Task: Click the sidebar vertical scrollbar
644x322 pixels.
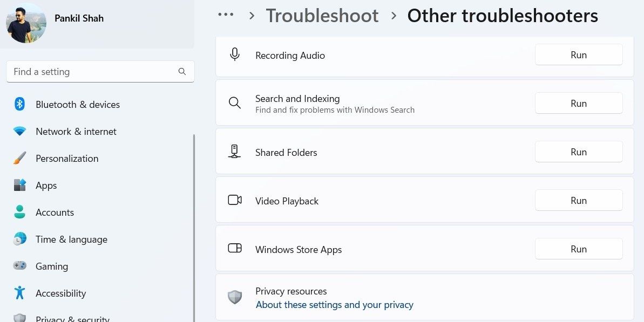Action: pos(193,228)
